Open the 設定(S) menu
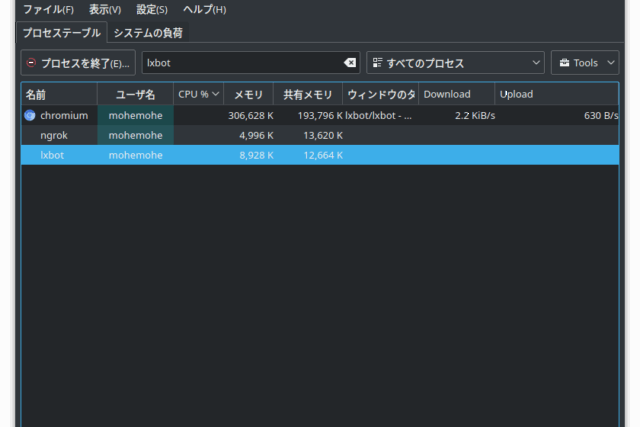The image size is (640, 427). (152, 9)
